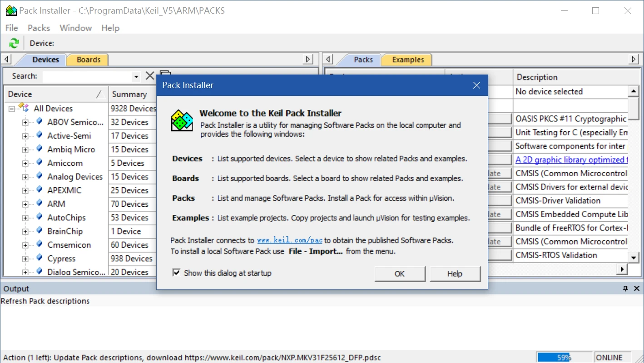Click the Cypress vendor icon
Image resolution: width=644 pixels, height=363 pixels.
click(x=40, y=258)
